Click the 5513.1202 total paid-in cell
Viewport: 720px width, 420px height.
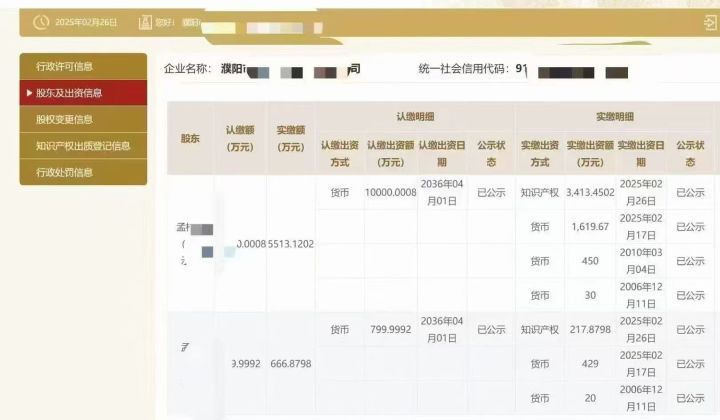point(292,243)
